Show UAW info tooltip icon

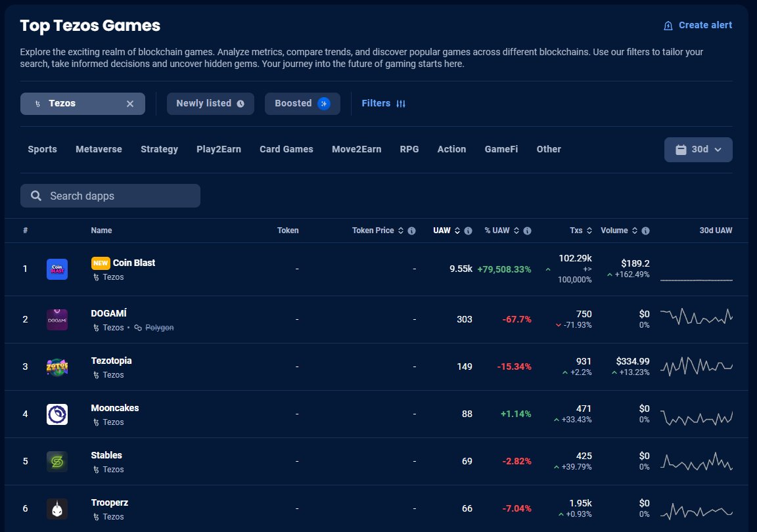tap(468, 231)
